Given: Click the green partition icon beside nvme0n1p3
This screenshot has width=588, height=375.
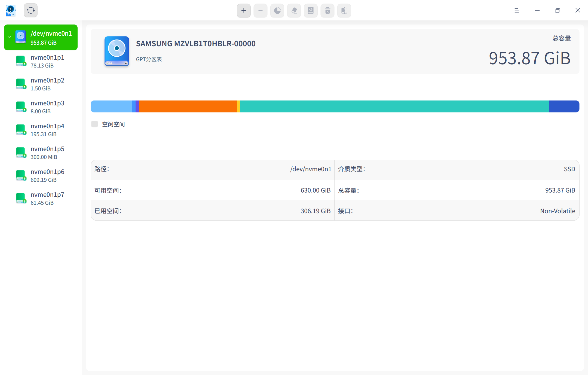Looking at the screenshot, I should click(x=21, y=106).
